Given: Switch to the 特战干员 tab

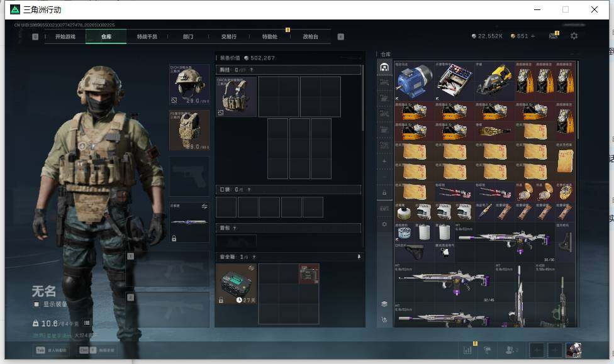Looking at the screenshot, I should point(147,37).
